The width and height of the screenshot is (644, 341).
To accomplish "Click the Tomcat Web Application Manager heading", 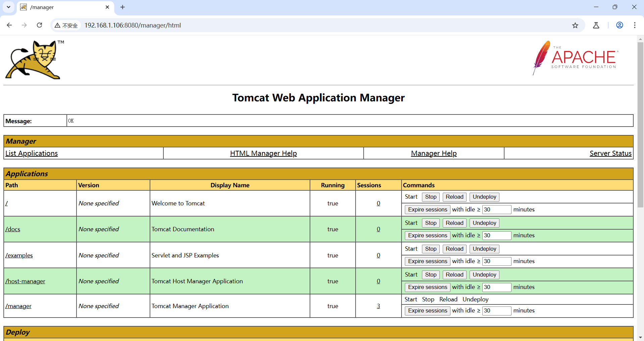I will [318, 98].
